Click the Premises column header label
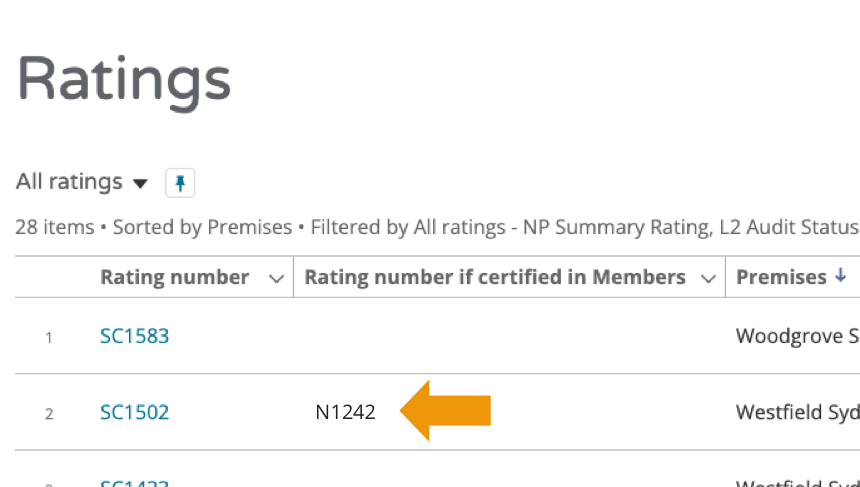Viewport: 860px width, 487px height. click(x=781, y=277)
